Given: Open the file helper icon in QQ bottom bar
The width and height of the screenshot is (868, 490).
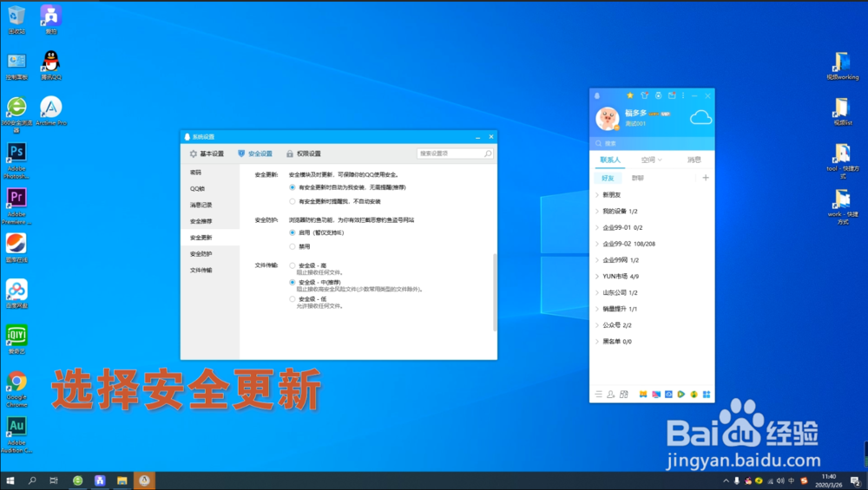Looking at the screenshot, I should (624, 395).
